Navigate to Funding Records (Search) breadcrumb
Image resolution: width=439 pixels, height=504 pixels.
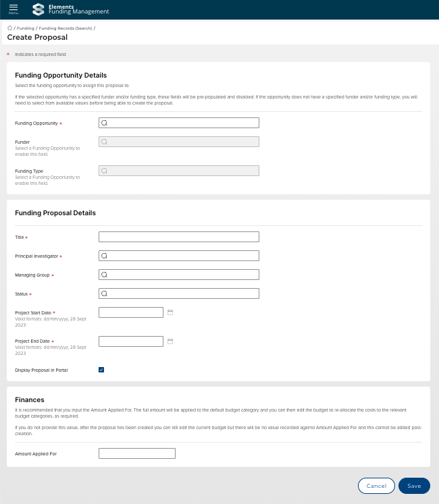tap(65, 28)
